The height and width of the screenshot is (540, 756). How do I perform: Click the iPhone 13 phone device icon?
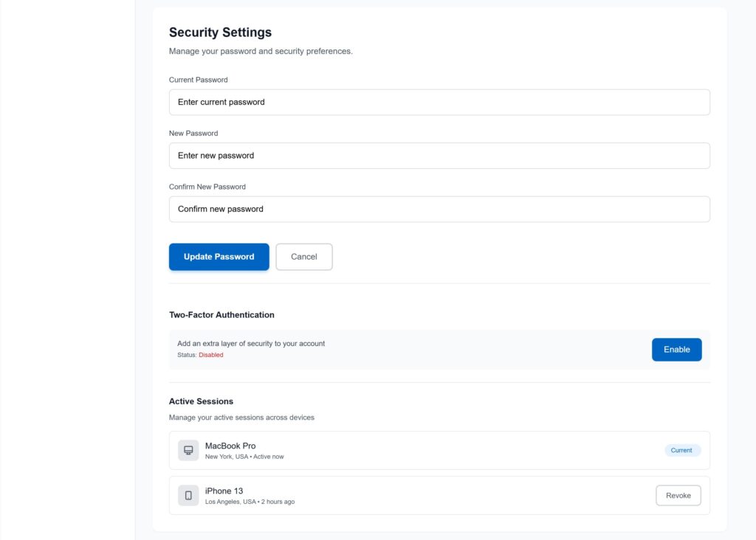tap(188, 496)
